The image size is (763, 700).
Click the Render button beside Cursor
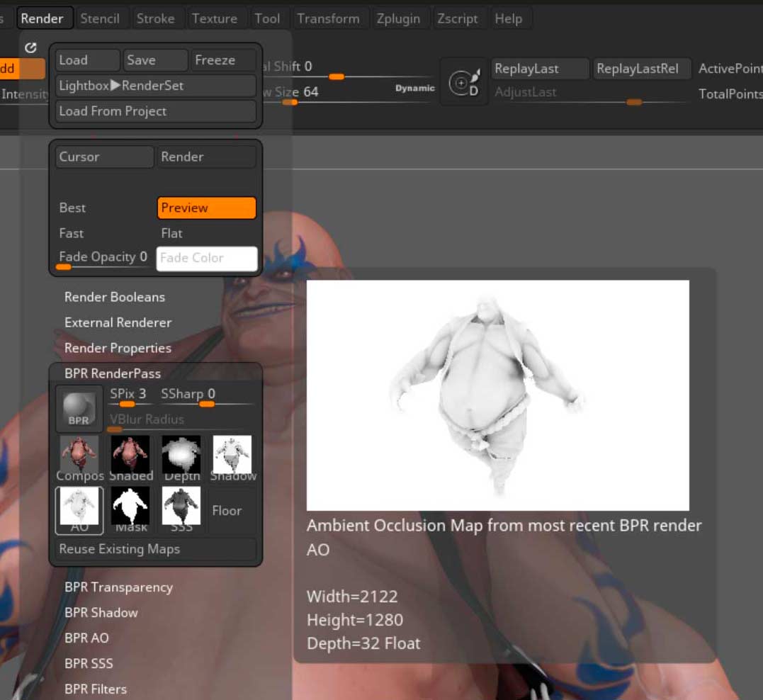(206, 157)
